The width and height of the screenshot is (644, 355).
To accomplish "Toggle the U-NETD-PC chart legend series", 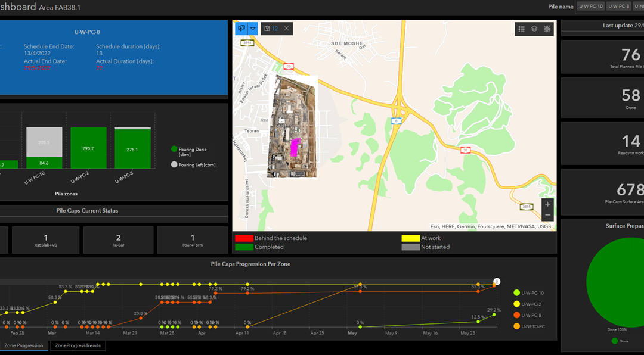I will [x=530, y=326].
